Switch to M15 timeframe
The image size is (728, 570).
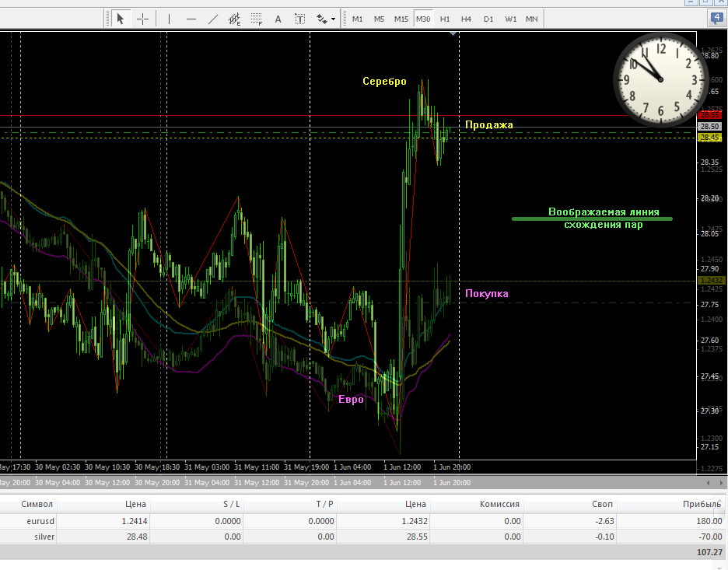click(x=401, y=19)
